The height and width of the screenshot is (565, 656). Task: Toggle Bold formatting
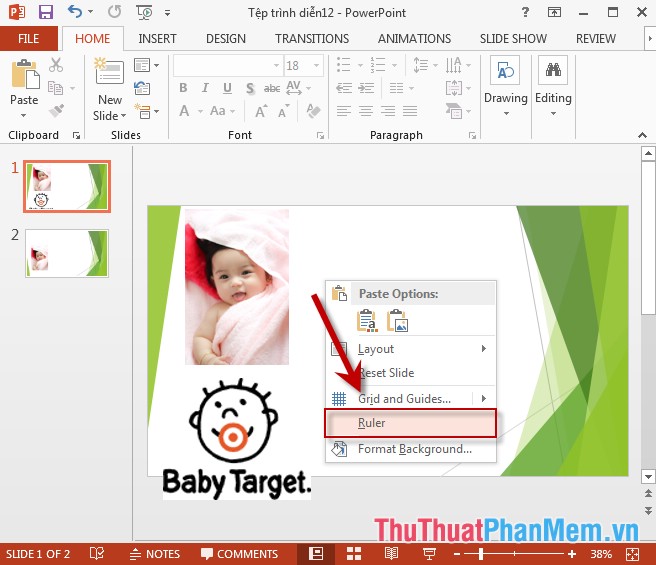[183, 88]
